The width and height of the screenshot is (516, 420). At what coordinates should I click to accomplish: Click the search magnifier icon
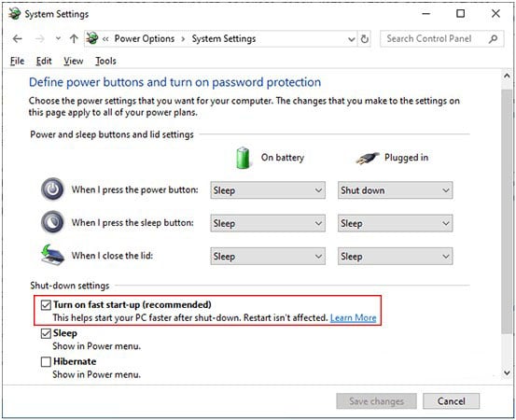click(493, 39)
